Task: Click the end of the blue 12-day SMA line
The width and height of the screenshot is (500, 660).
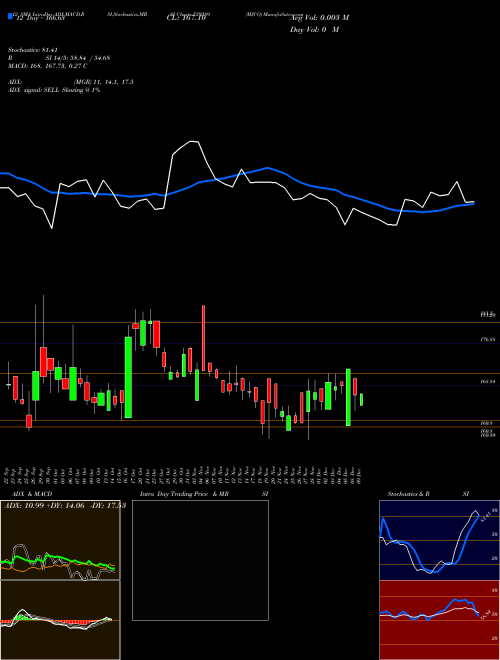Action: [473, 203]
